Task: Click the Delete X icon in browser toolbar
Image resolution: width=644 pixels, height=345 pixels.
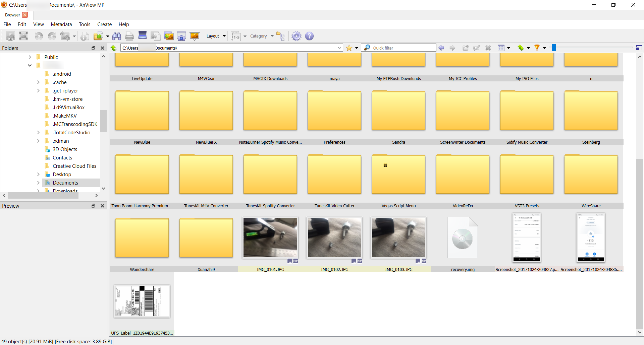Action: click(488, 48)
